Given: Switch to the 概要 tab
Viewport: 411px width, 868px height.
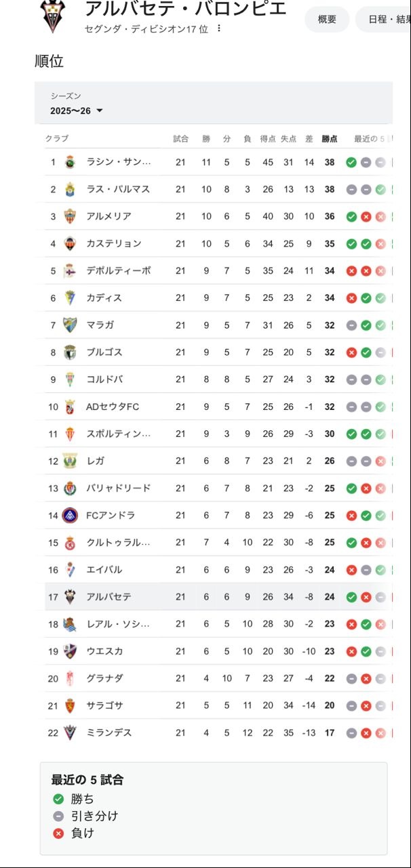Looking at the screenshot, I should point(327,19).
